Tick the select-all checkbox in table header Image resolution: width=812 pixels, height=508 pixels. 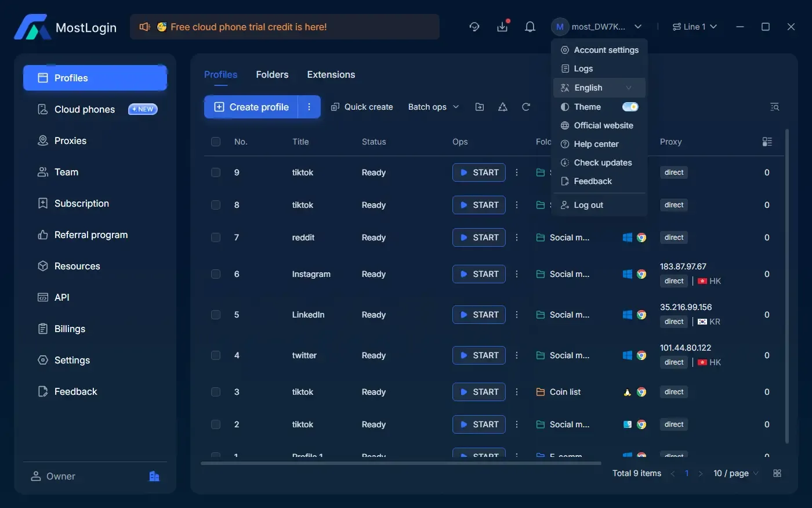tap(216, 142)
